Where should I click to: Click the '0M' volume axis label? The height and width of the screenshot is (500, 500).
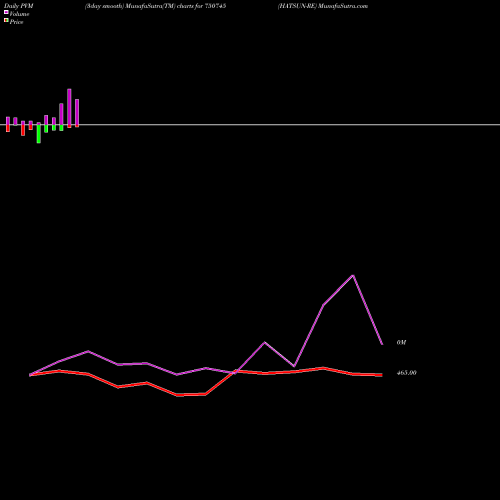(401, 343)
